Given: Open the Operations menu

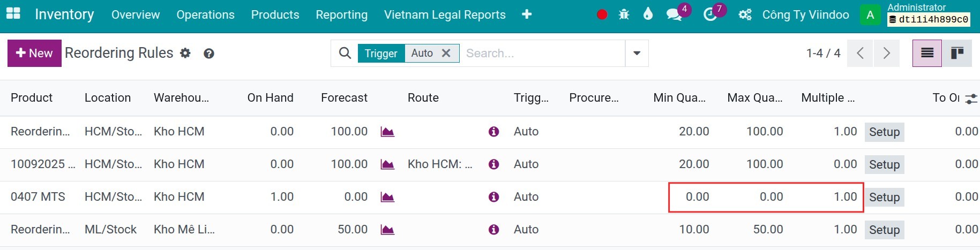Looking at the screenshot, I should pos(205,14).
